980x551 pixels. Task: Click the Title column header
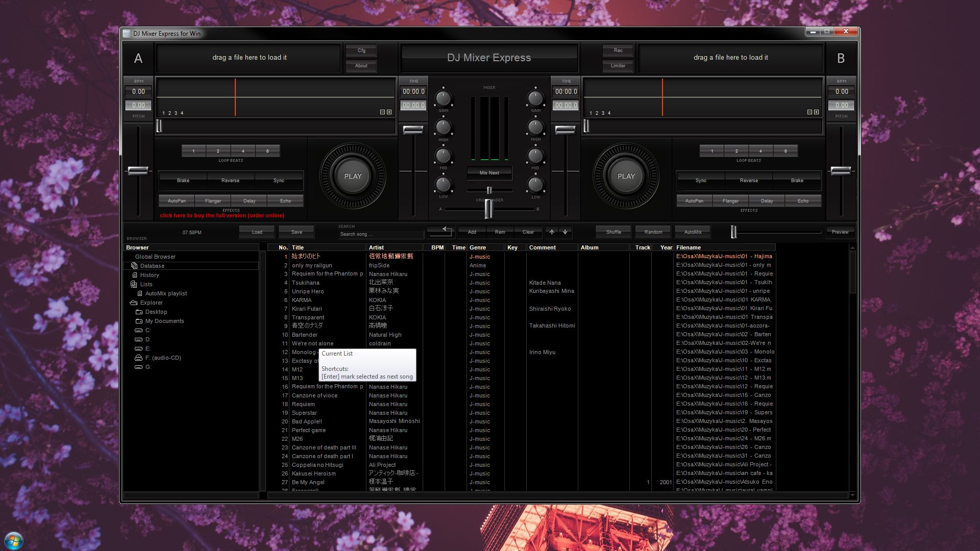pos(298,247)
